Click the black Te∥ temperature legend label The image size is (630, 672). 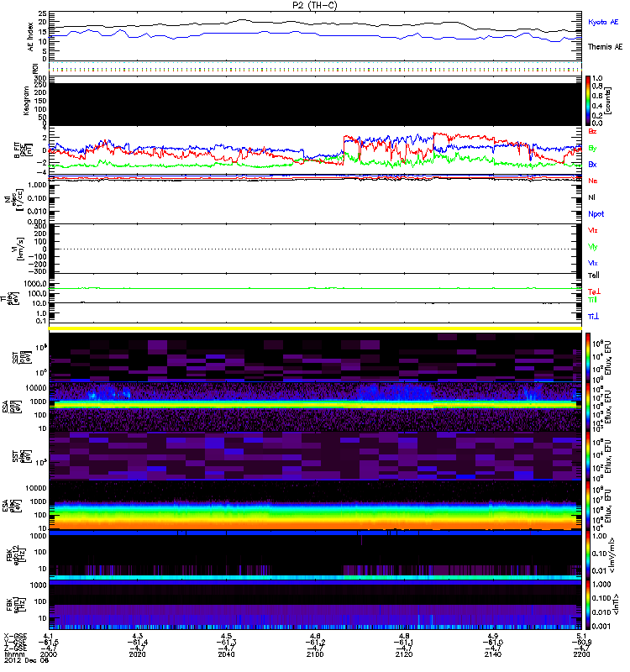(x=592, y=275)
